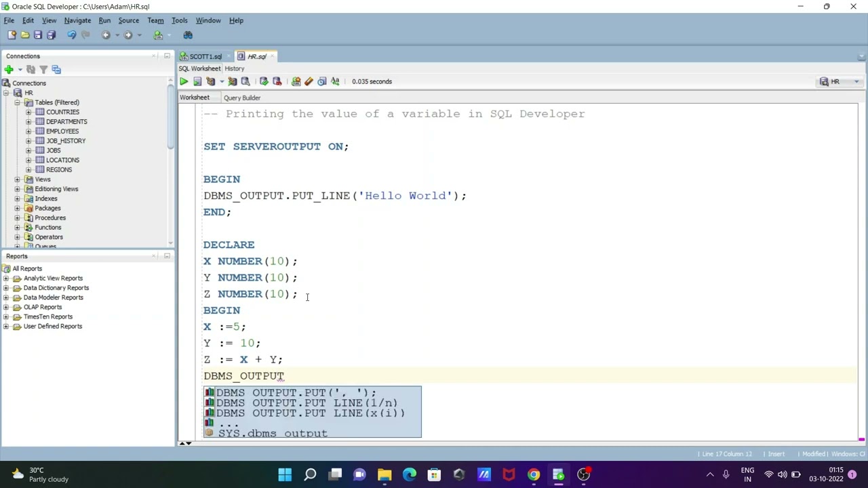Switch to the Query Builder tab
Viewport: 868px width, 488px height.
pyautogui.click(x=242, y=98)
